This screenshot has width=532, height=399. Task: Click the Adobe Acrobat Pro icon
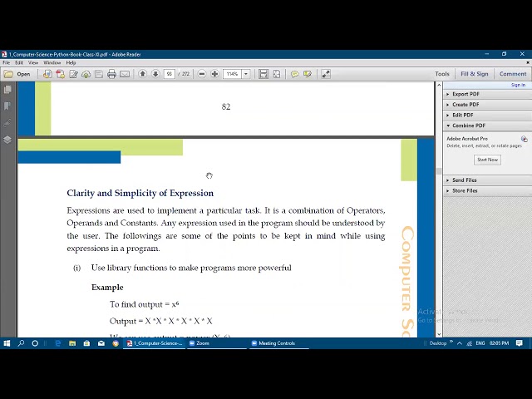(x=525, y=139)
